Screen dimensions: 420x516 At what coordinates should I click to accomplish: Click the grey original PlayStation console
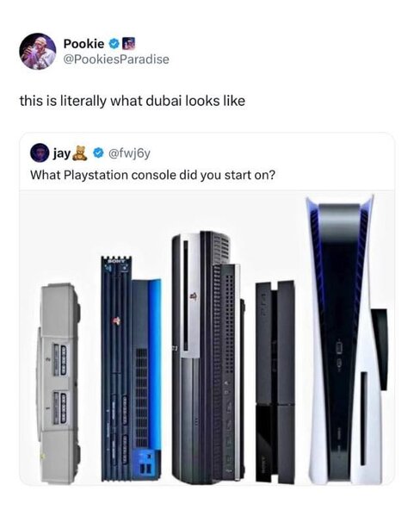[x=59, y=383]
